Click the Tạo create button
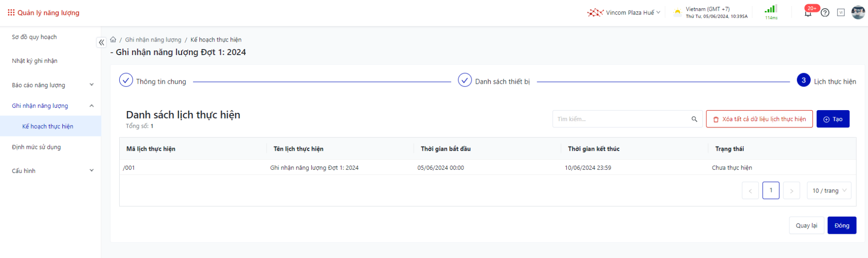This screenshot has width=868, height=258. click(x=832, y=119)
